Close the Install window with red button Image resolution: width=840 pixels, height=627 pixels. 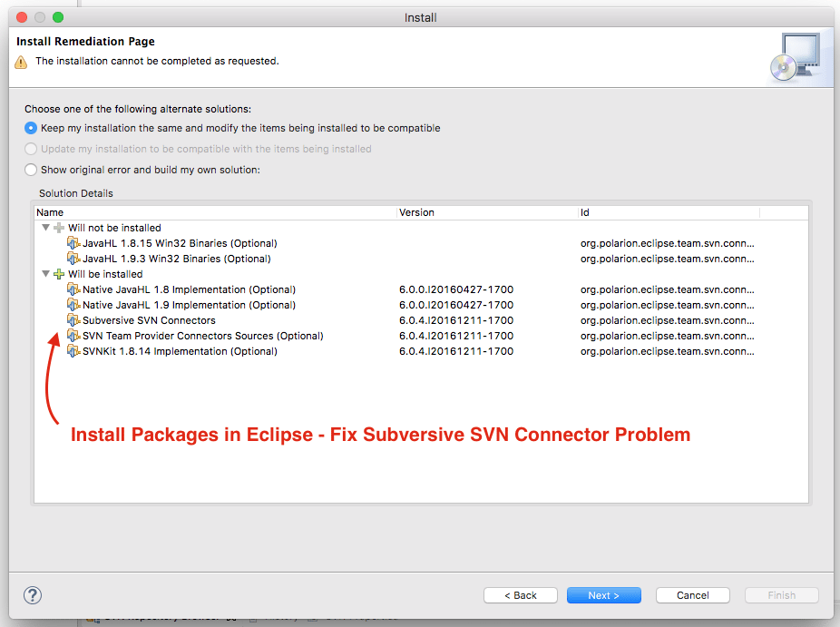point(22,17)
